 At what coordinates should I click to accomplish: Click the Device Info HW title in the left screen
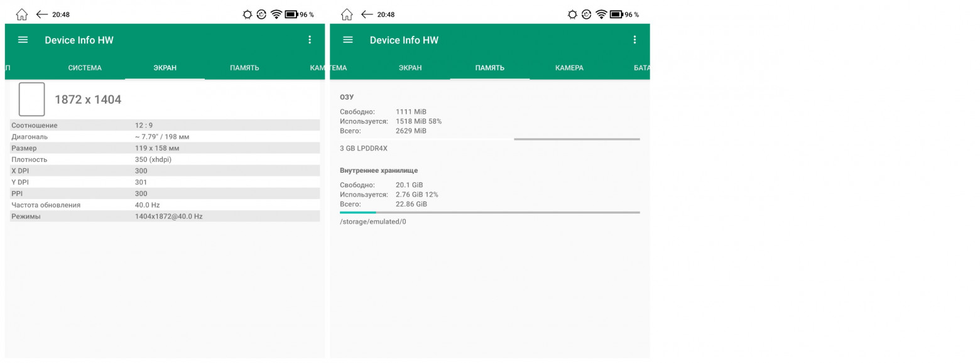pos(79,40)
